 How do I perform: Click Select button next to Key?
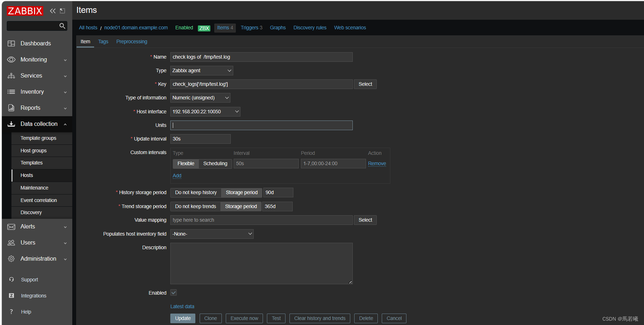point(365,84)
